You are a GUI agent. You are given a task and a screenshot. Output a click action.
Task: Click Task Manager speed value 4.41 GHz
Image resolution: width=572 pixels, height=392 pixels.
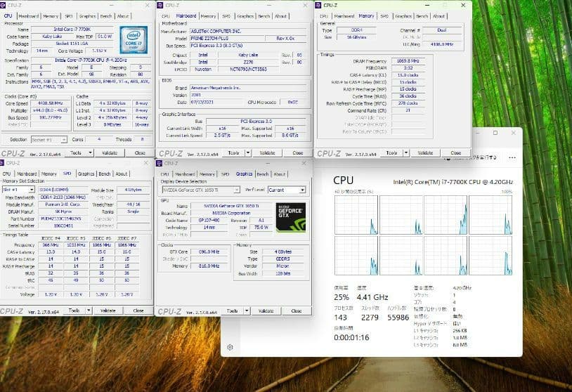coord(372,297)
